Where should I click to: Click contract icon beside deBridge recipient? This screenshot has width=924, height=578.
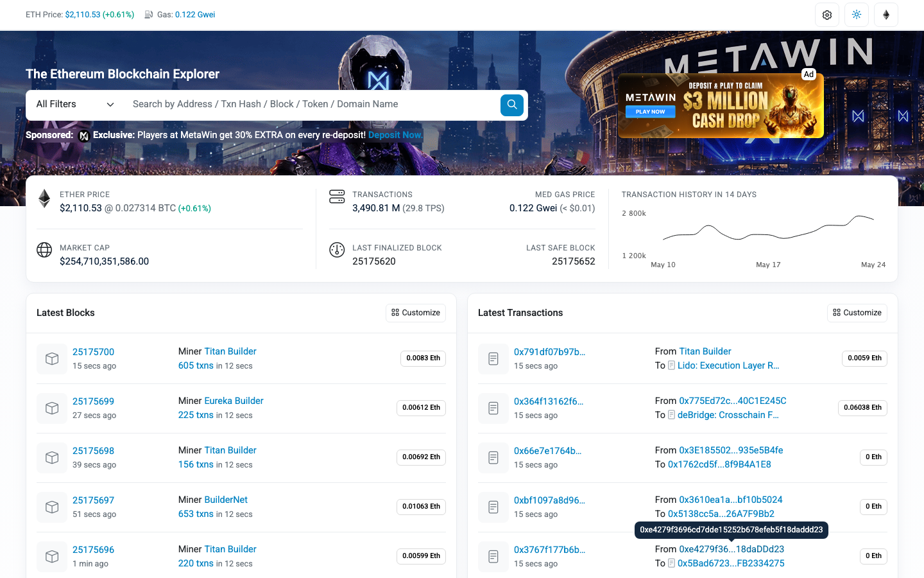click(x=672, y=415)
